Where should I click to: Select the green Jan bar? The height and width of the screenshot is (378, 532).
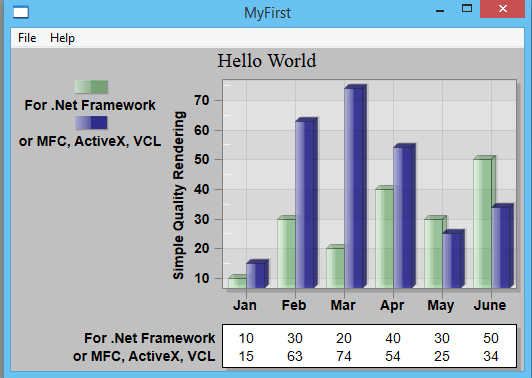click(237, 283)
